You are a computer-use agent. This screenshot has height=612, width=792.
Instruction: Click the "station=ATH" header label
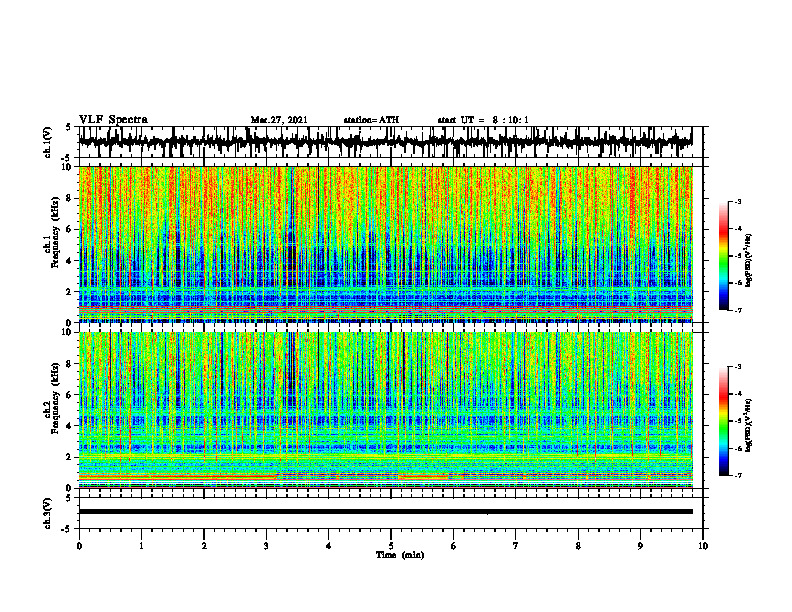[x=371, y=120]
